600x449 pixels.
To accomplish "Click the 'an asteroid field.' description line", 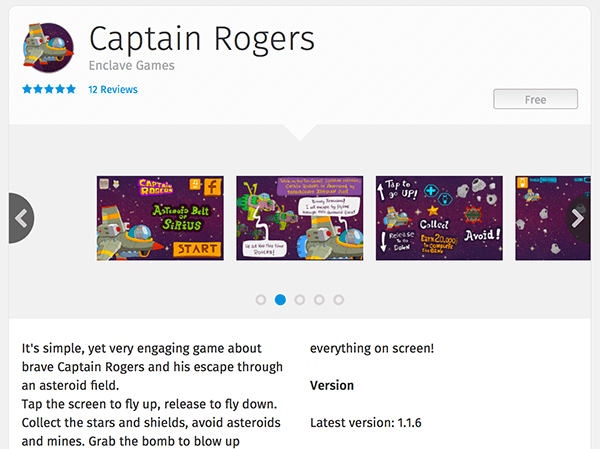I will tap(70, 385).
